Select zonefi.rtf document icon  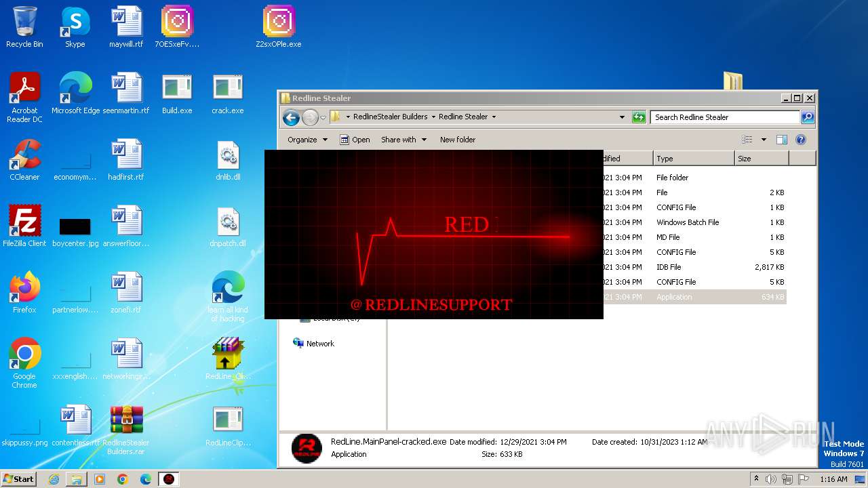(x=126, y=293)
